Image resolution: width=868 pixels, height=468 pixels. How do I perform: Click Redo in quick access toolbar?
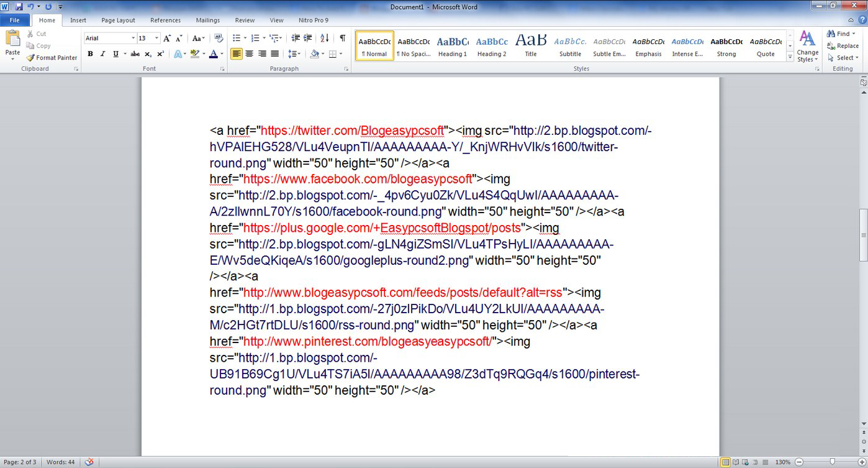click(x=48, y=6)
